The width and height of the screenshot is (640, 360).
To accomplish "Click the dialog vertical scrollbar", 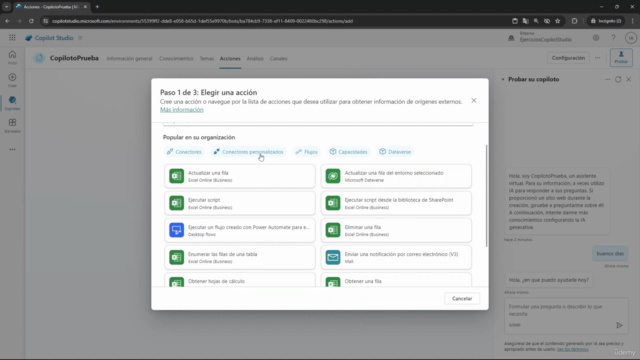I will (486, 196).
